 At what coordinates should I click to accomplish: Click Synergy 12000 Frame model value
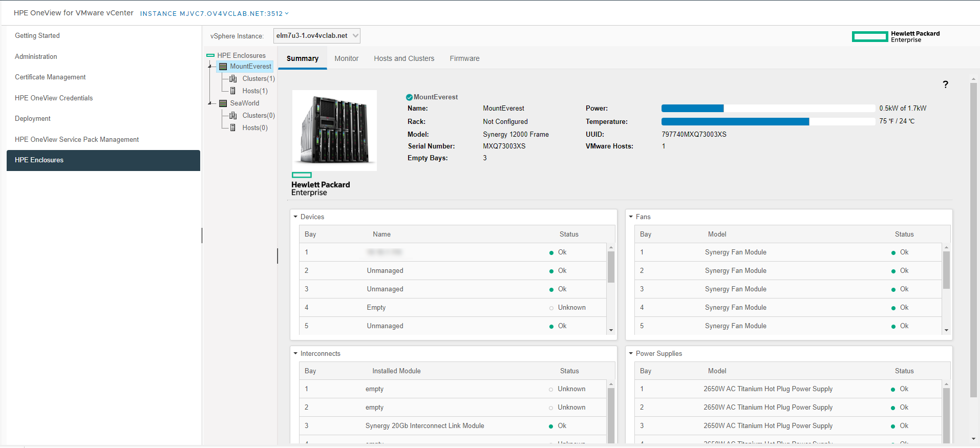point(516,135)
